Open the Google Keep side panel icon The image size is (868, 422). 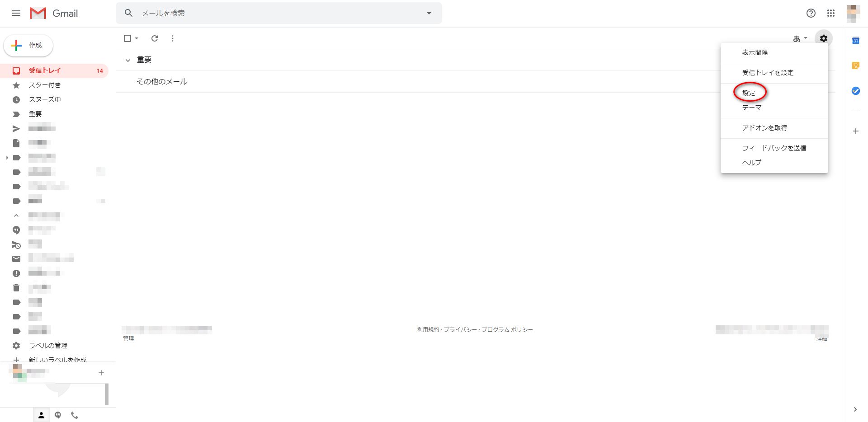click(855, 66)
